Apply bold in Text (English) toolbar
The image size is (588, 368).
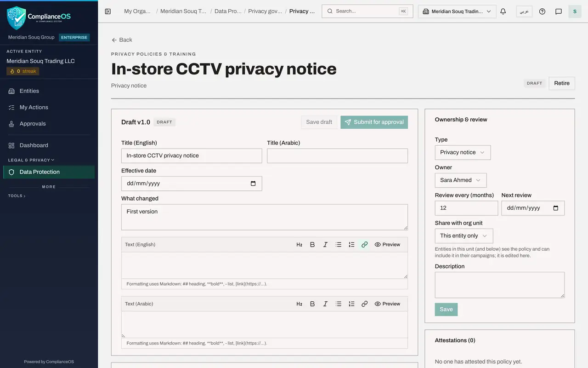click(312, 245)
